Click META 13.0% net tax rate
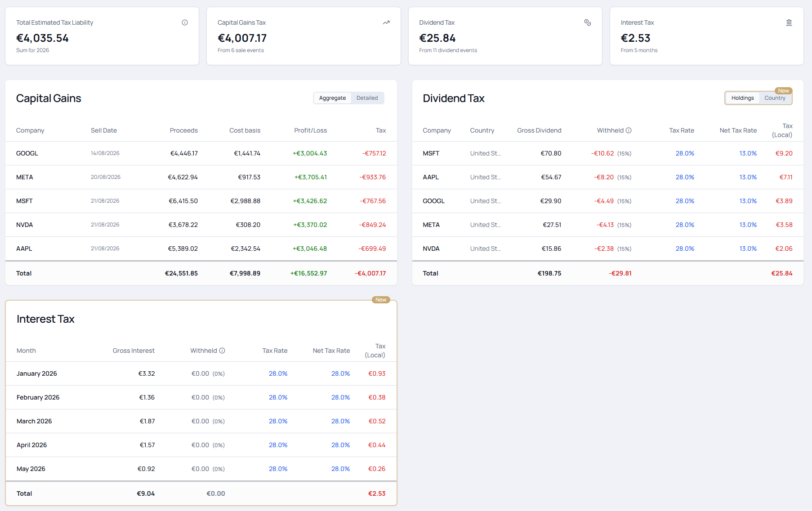The height and width of the screenshot is (511, 812). [748, 225]
